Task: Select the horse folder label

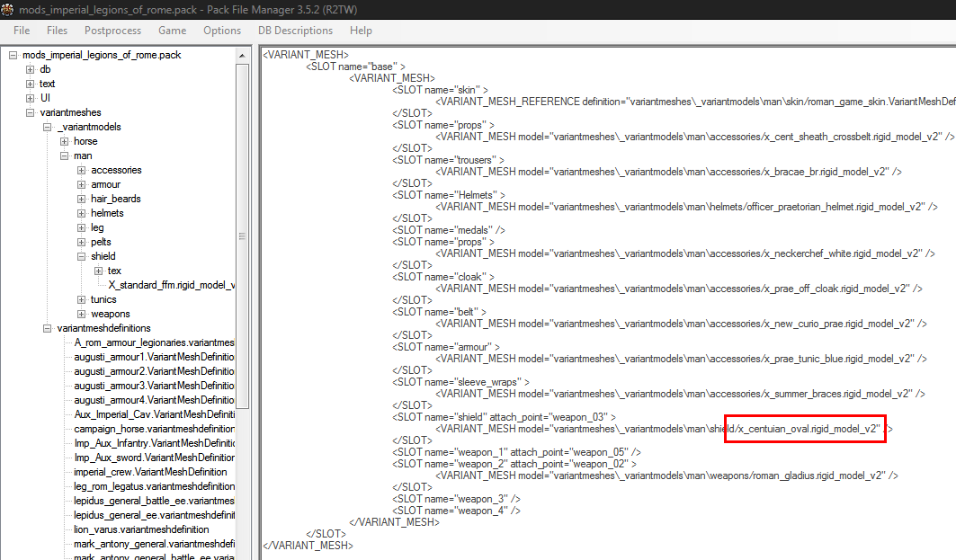Action: 85,141
